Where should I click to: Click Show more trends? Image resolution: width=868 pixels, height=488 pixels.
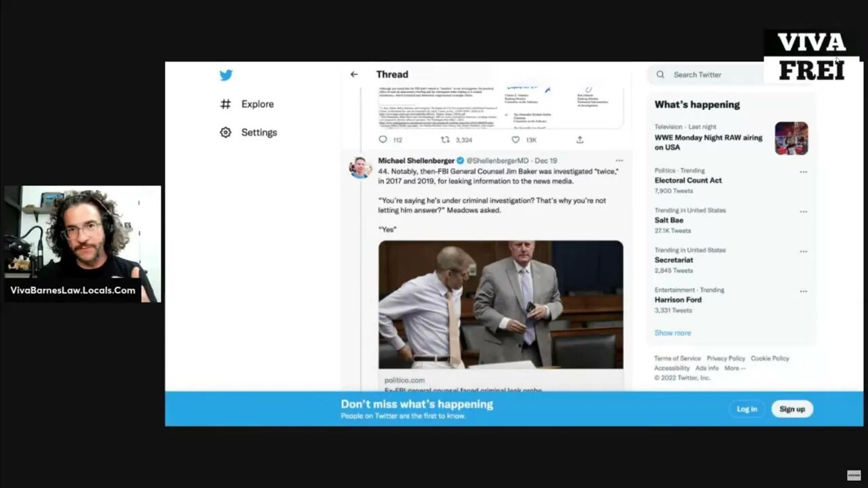(673, 333)
